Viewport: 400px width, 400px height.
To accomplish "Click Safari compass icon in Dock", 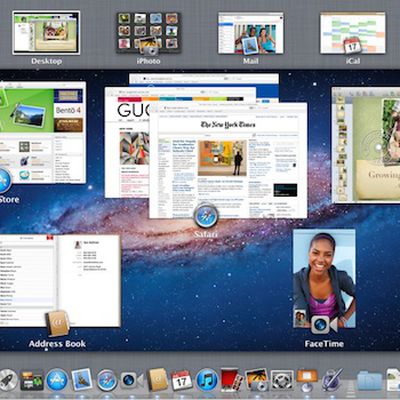I will click(107, 380).
